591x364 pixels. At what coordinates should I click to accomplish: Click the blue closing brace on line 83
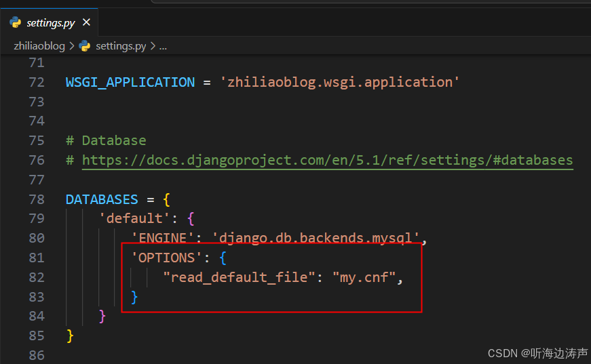[x=134, y=297]
